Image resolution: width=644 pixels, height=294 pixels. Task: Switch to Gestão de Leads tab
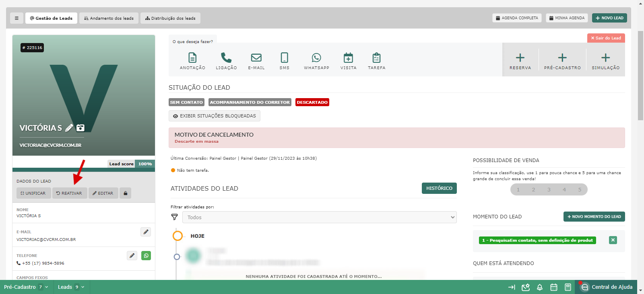point(51,18)
